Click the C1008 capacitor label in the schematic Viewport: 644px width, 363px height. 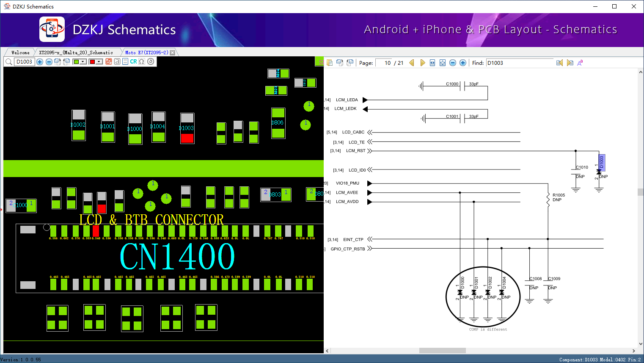click(x=536, y=279)
